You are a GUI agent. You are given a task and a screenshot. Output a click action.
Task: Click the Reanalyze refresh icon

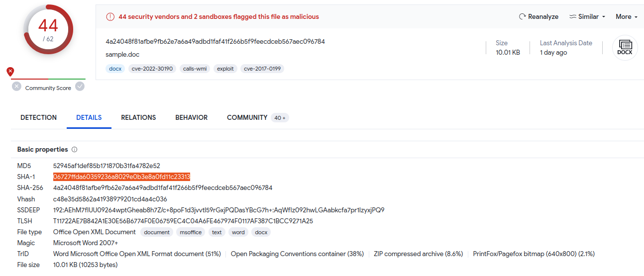522,16
